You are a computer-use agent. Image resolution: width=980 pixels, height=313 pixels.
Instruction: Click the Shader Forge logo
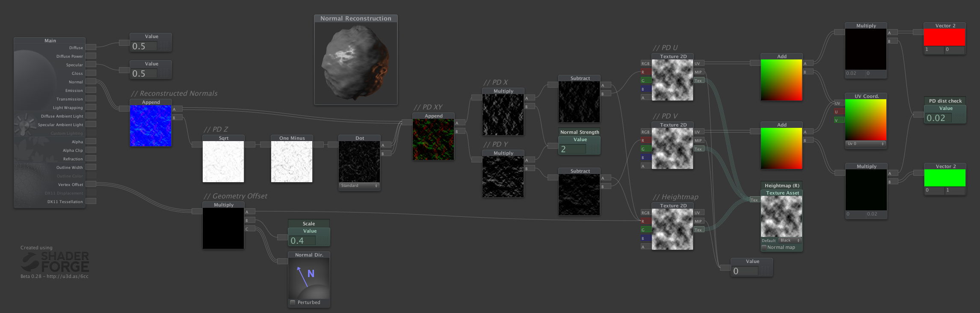(55, 262)
